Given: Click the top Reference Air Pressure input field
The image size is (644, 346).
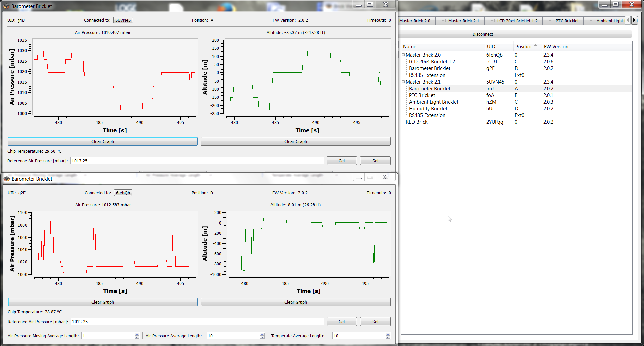Looking at the screenshot, I should pyautogui.click(x=197, y=161).
